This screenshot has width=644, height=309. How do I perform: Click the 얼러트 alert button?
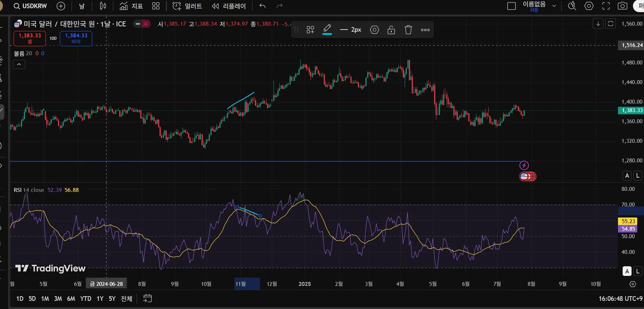pyautogui.click(x=187, y=6)
